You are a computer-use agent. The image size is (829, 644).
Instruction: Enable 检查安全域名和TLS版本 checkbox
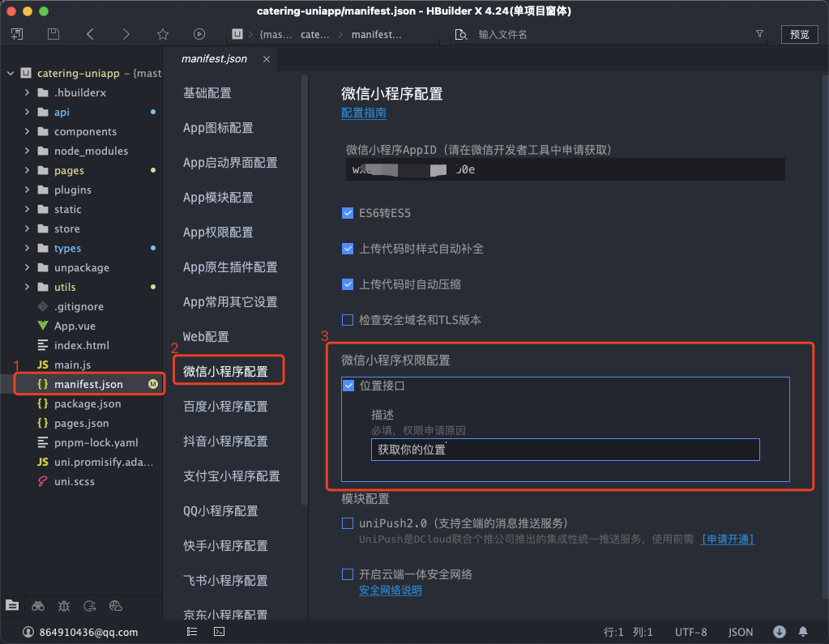click(x=348, y=320)
